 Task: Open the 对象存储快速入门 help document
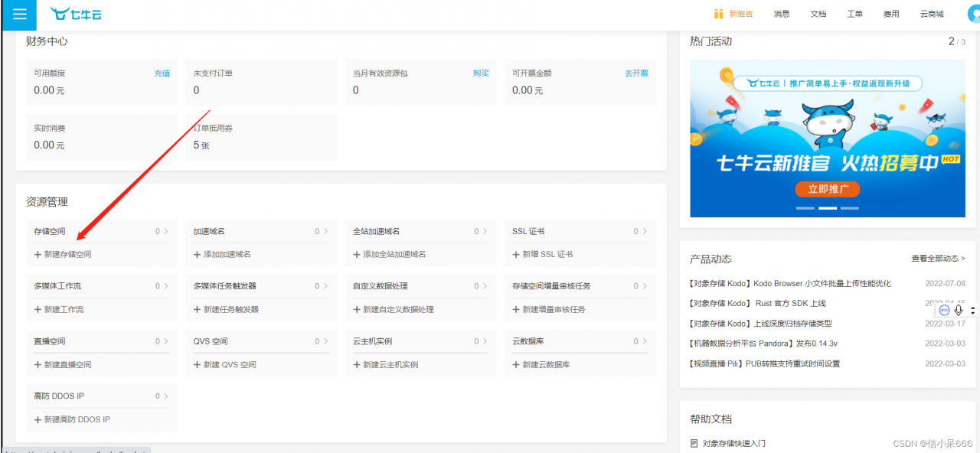tap(733, 443)
